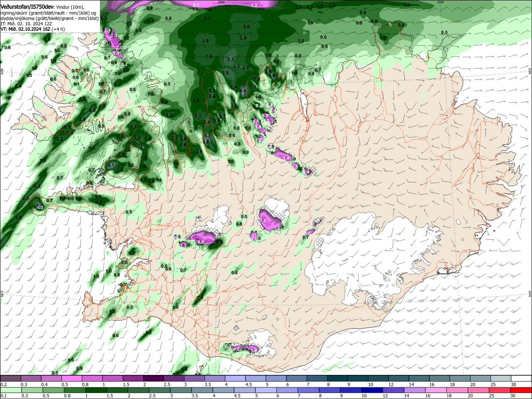Click the '0.1' label of the rain legend
Image resolution: width=532 pixels, height=399 pixels.
click(4, 396)
